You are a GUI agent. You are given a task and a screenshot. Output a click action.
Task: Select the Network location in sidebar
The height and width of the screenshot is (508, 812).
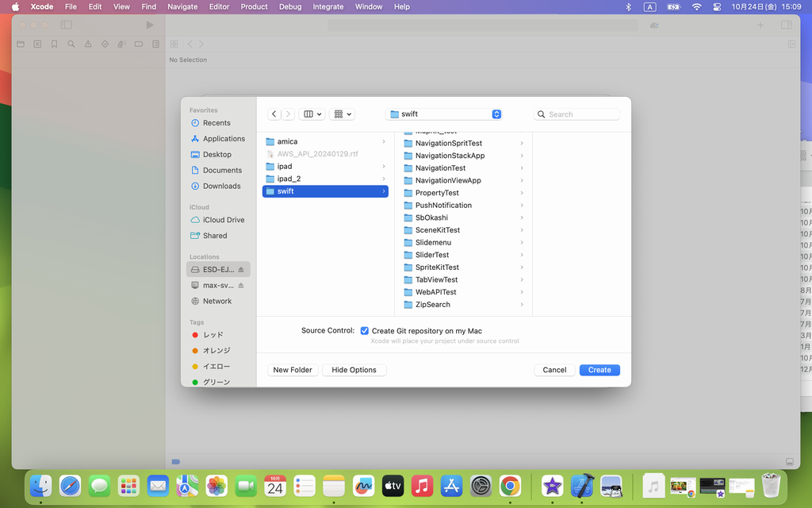pyautogui.click(x=216, y=302)
